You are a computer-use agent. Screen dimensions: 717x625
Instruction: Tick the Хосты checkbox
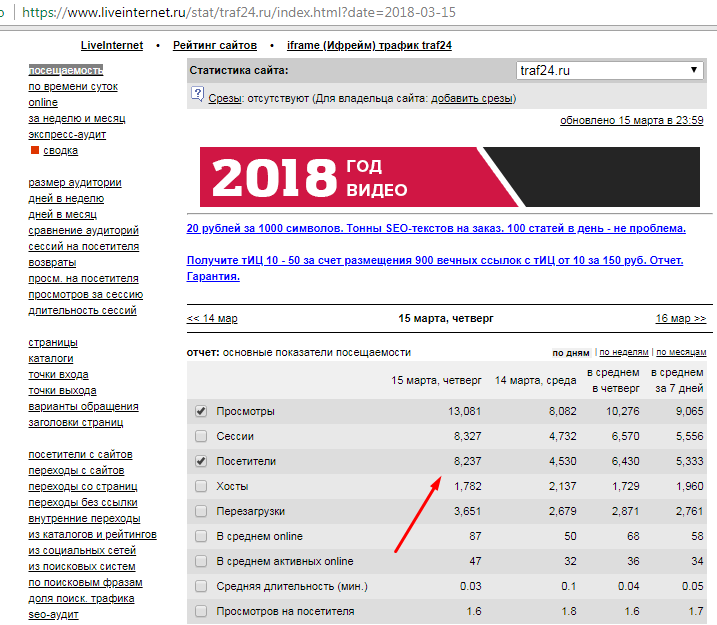[x=201, y=486]
